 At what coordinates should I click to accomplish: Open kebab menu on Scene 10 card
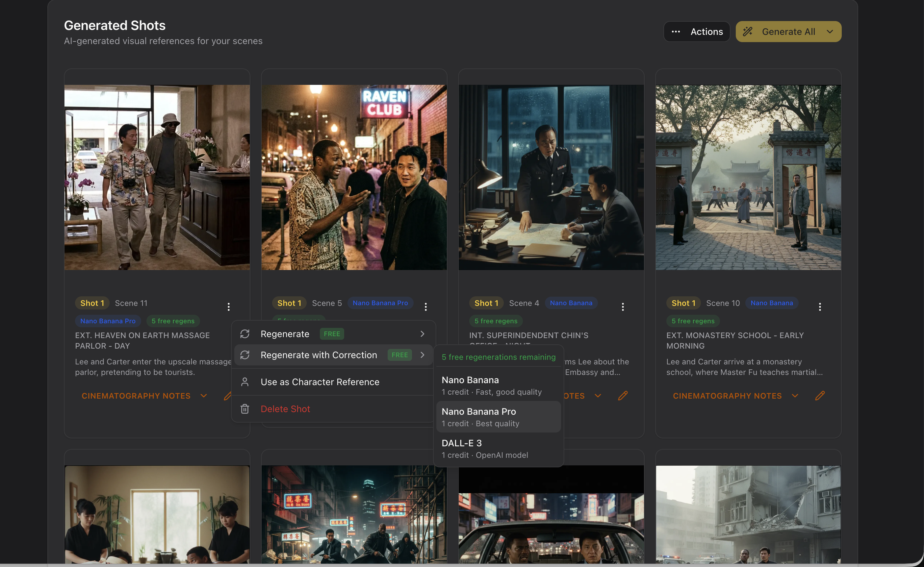[x=820, y=307]
